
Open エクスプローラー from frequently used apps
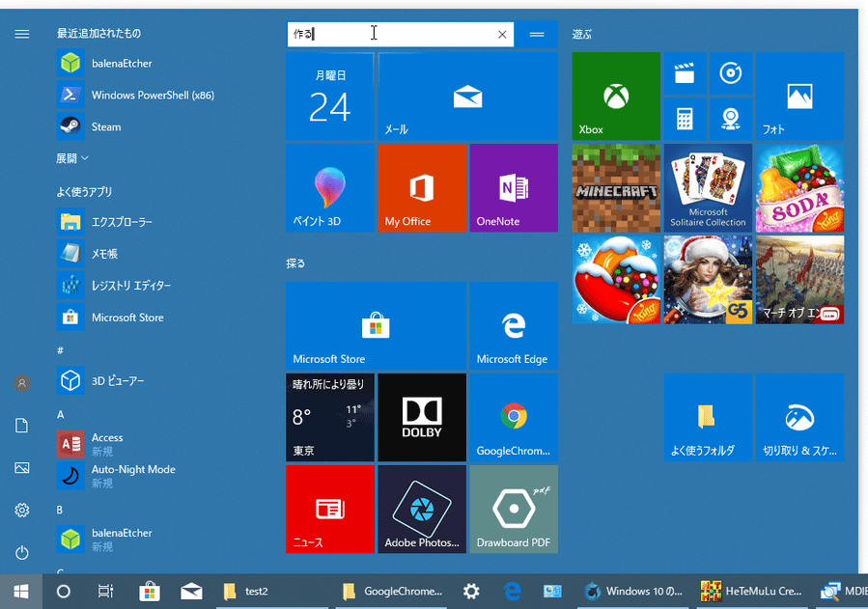pos(105,222)
